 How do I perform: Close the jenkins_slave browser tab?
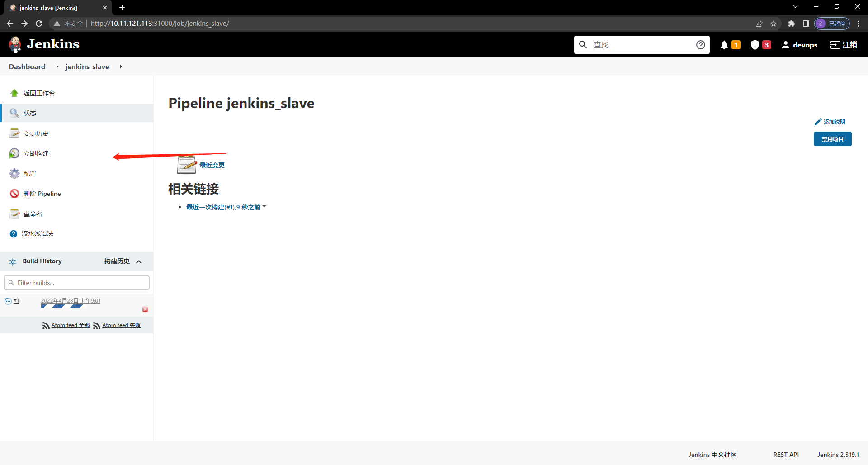[x=105, y=8]
